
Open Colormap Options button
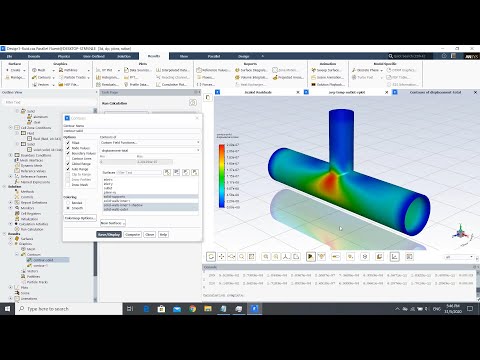[x=80, y=218]
